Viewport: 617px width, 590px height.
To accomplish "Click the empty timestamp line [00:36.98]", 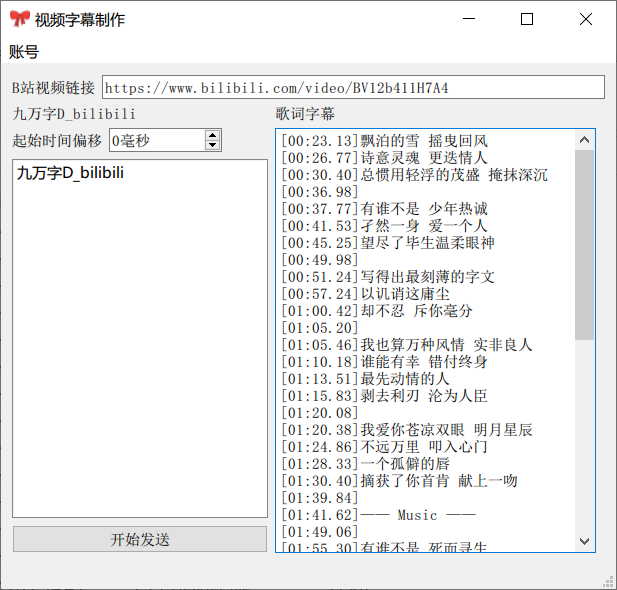I will click(x=320, y=192).
